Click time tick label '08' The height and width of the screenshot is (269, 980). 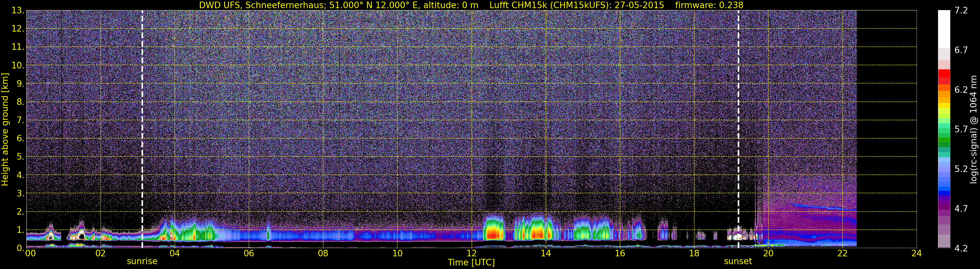point(323,253)
